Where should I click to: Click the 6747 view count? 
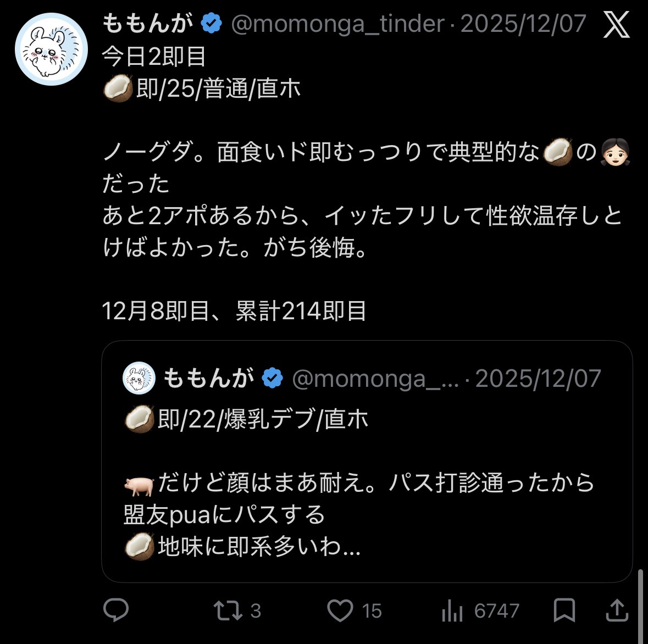click(496, 610)
